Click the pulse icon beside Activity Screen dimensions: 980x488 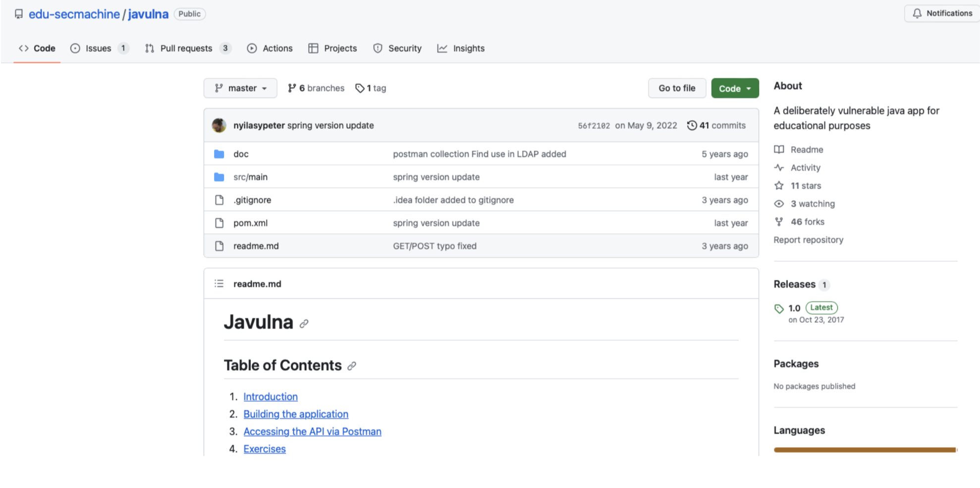[x=779, y=168]
